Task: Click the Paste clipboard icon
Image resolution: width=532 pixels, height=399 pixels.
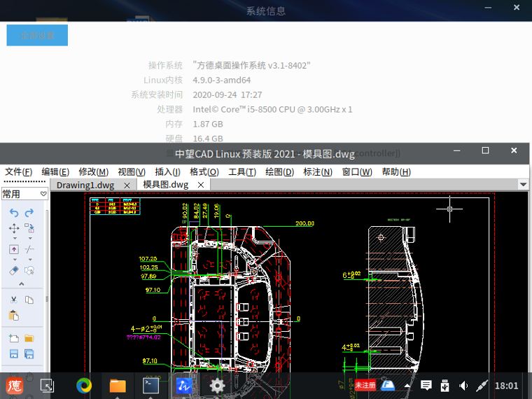Action: [x=14, y=316]
